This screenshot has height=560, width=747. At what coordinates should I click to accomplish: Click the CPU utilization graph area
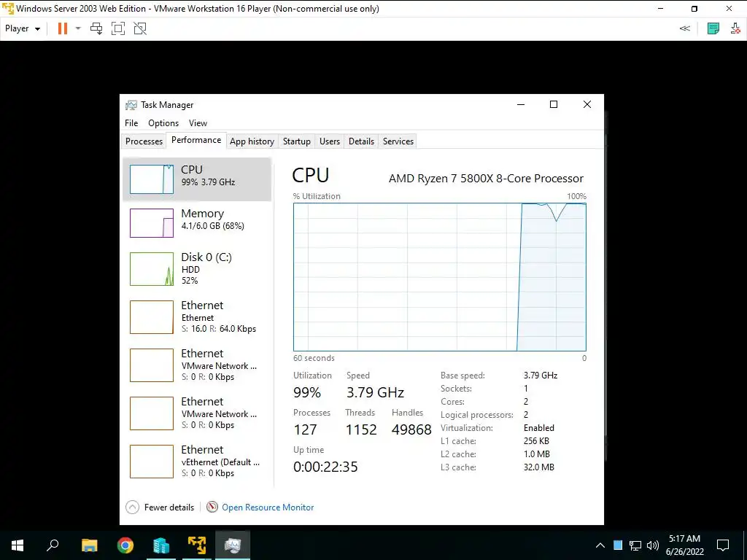point(440,277)
